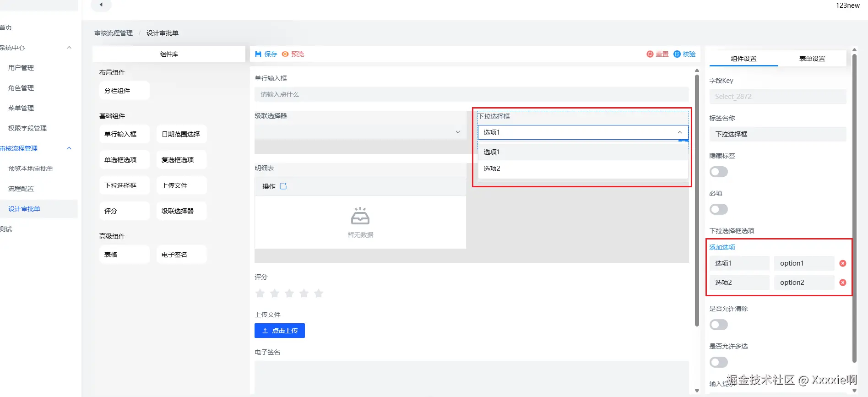Select the fourth rating star

[x=304, y=293]
